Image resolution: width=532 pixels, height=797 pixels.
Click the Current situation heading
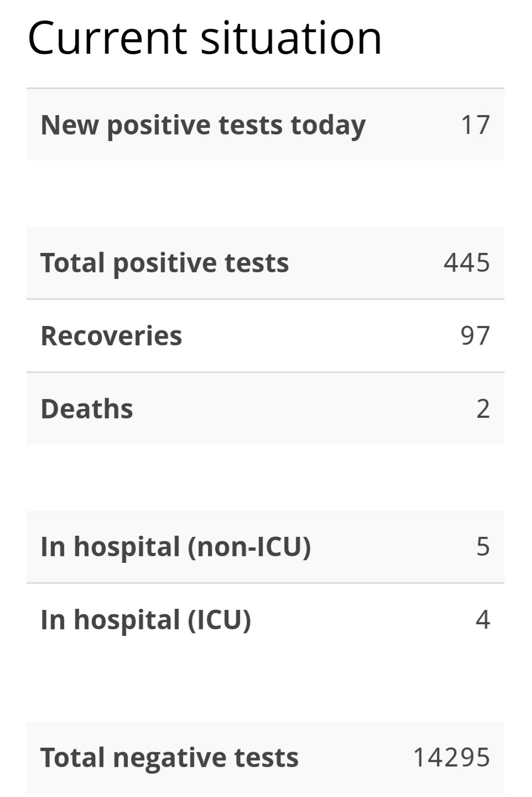(x=205, y=38)
